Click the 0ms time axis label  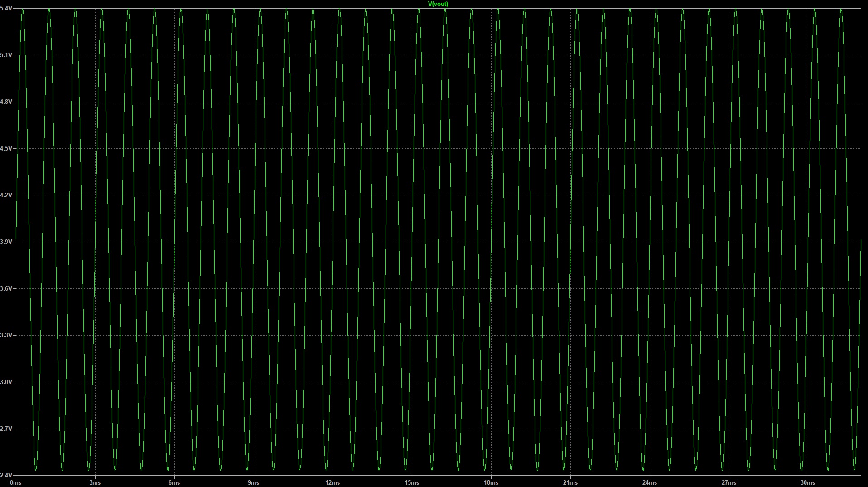(16, 482)
